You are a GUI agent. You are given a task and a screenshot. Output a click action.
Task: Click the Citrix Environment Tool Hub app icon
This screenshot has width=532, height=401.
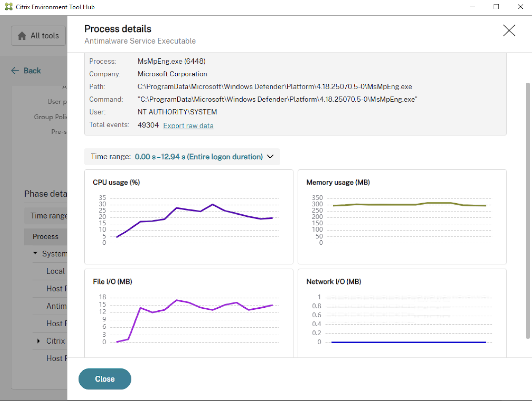tap(9, 7)
